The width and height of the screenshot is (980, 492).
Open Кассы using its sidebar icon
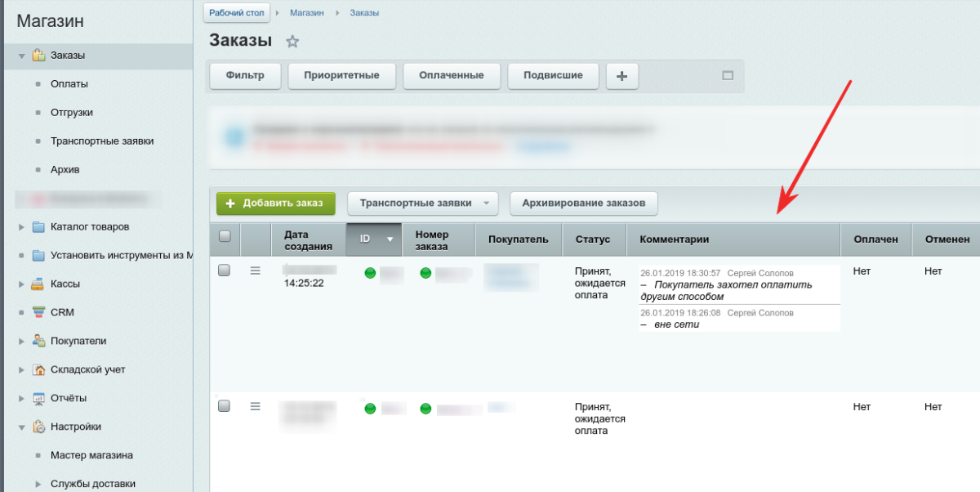pos(38,284)
